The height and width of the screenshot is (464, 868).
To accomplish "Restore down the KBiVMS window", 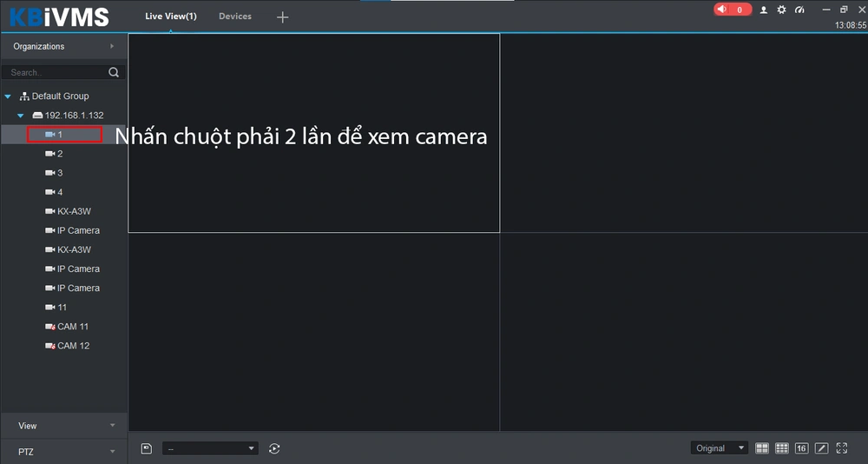I will (x=844, y=10).
